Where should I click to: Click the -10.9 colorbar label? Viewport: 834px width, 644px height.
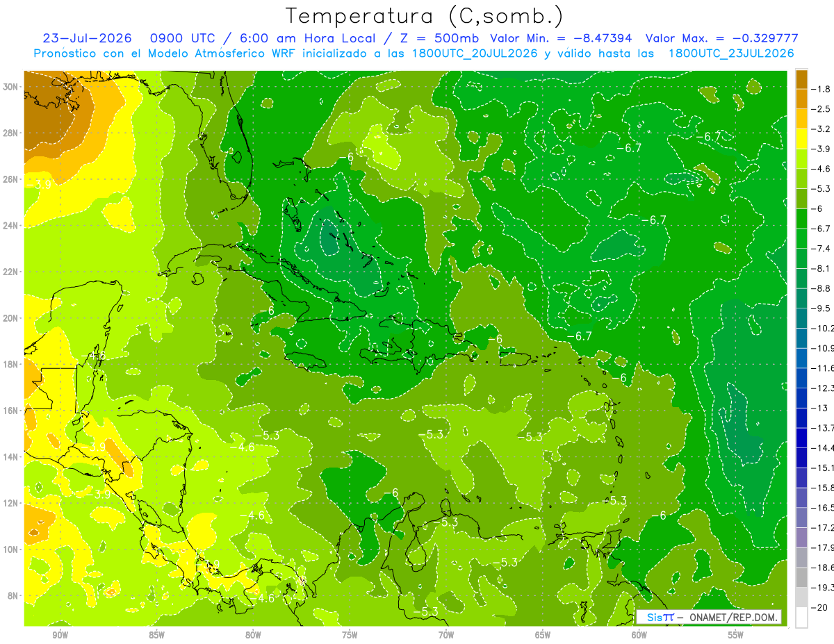(x=823, y=348)
